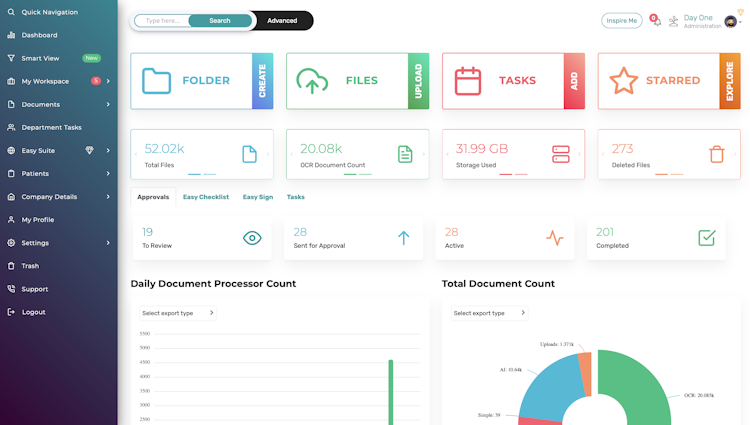Click the Easy Suite diamond badge icon
Viewport: 750px width, 425px height.
pyautogui.click(x=89, y=150)
